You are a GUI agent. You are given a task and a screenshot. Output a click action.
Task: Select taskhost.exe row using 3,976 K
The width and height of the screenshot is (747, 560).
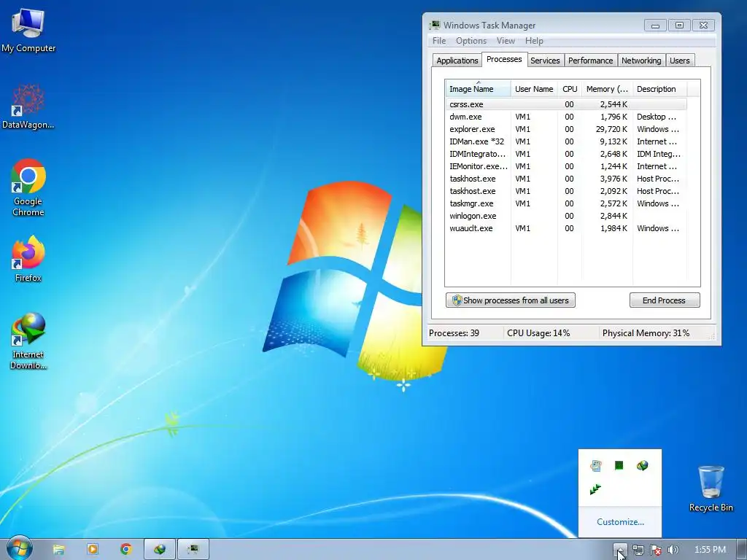click(566, 179)
